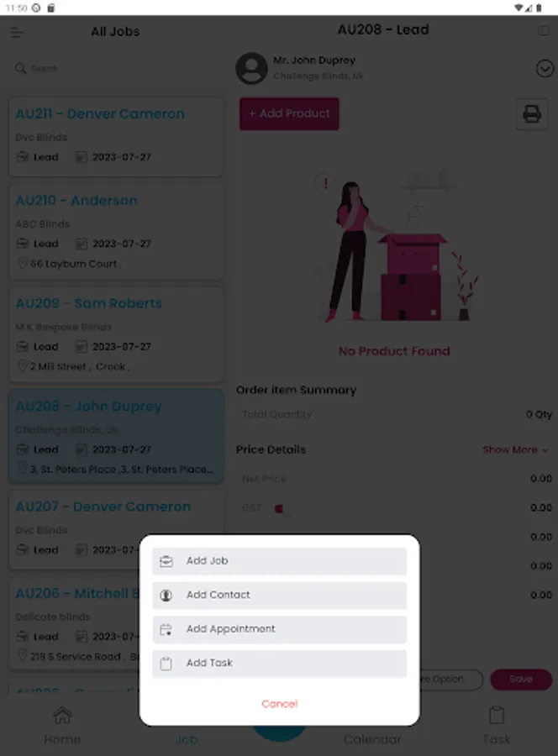The width and height of the screenshot is (558, 756).
Task: Tap the Home icon in bottom navigation
Action: pyautogui.click(x=62, y=715)
